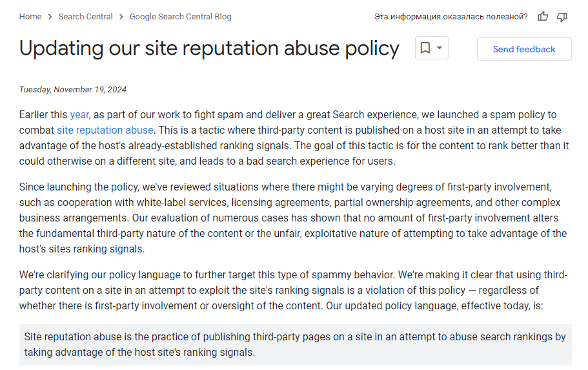588x370 pixels.
Task: Click the highlighted policy definition block
Action: coord(295,345)
